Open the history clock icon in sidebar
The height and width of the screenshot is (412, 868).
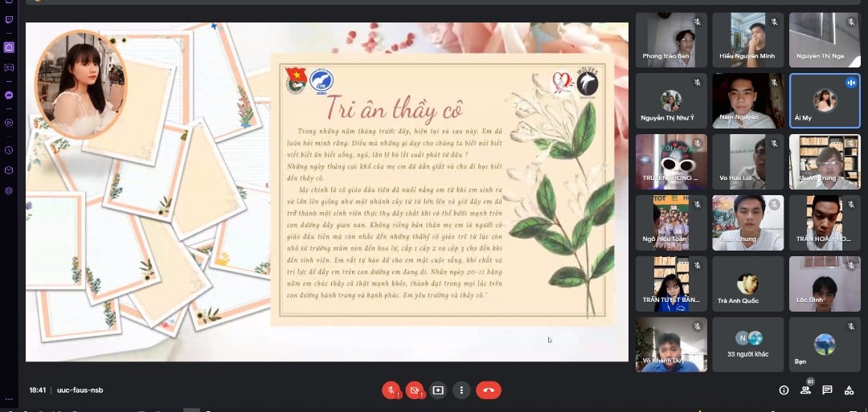9,150
